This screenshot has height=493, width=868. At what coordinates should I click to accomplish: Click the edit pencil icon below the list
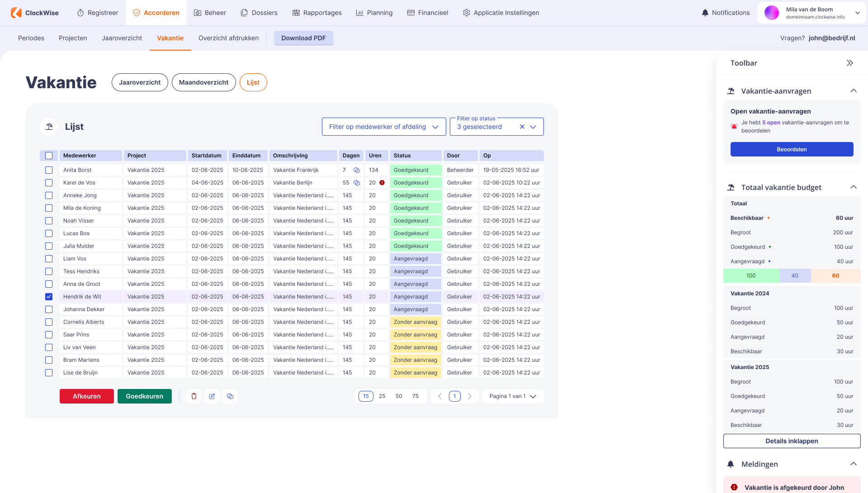click(x=212, y=396)
